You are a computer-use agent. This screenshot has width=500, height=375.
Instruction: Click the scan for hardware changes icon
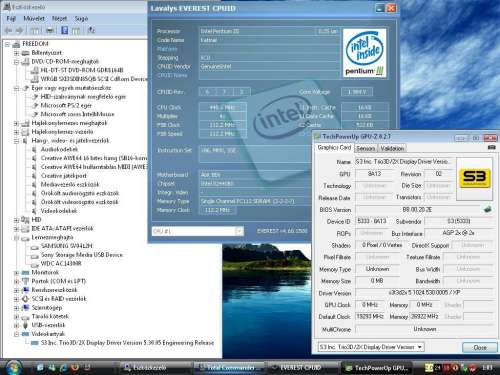point(91,31)
